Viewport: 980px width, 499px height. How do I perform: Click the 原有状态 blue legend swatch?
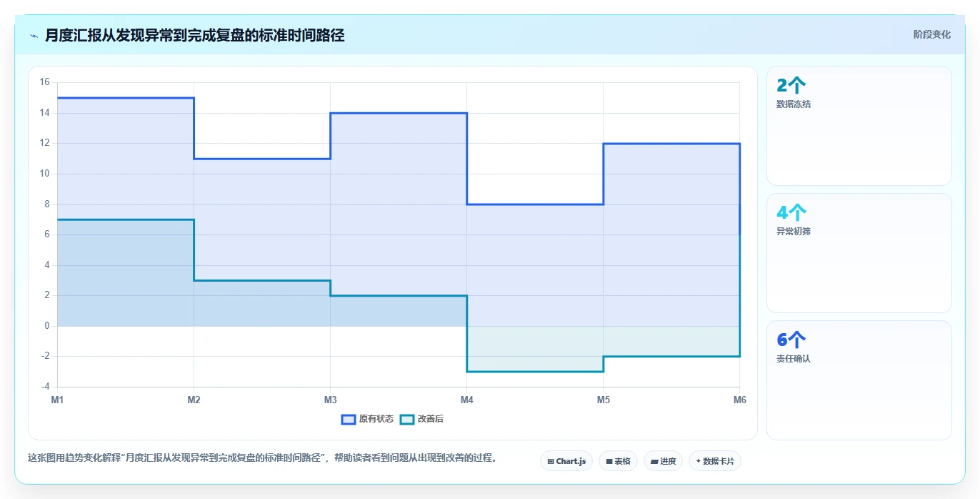coord(349,419)
